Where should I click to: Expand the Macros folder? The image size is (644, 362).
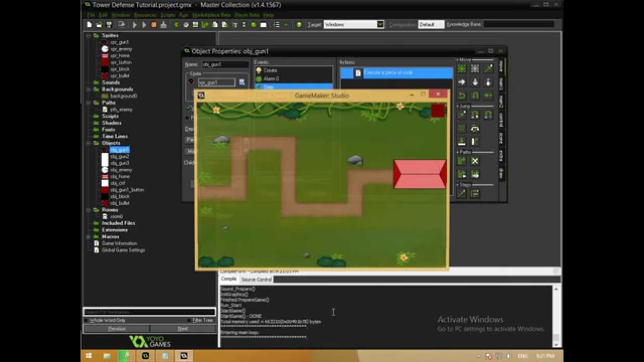click(x=89, y=236)
